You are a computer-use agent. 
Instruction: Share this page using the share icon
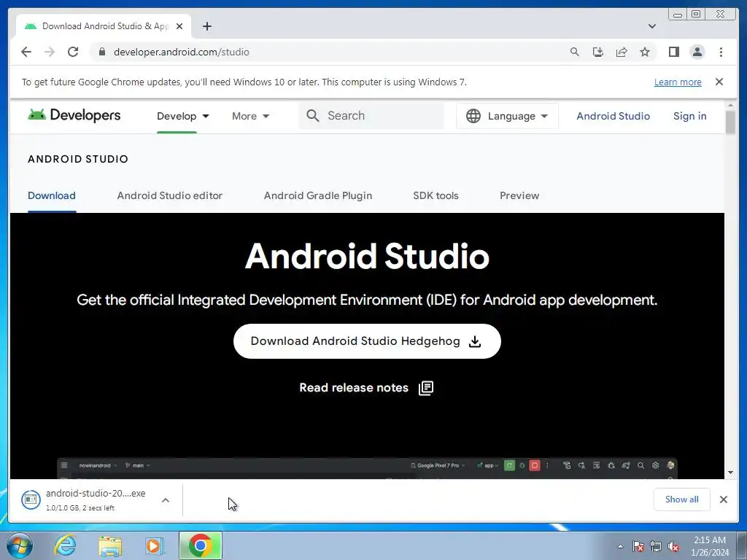point(622,52)
